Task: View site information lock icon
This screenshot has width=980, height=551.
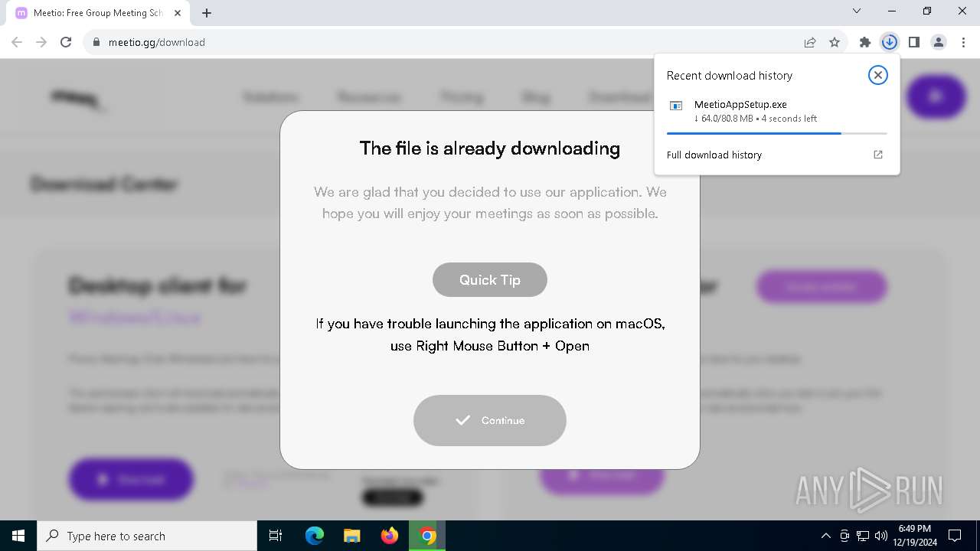Action: click(x=96, y=42)
